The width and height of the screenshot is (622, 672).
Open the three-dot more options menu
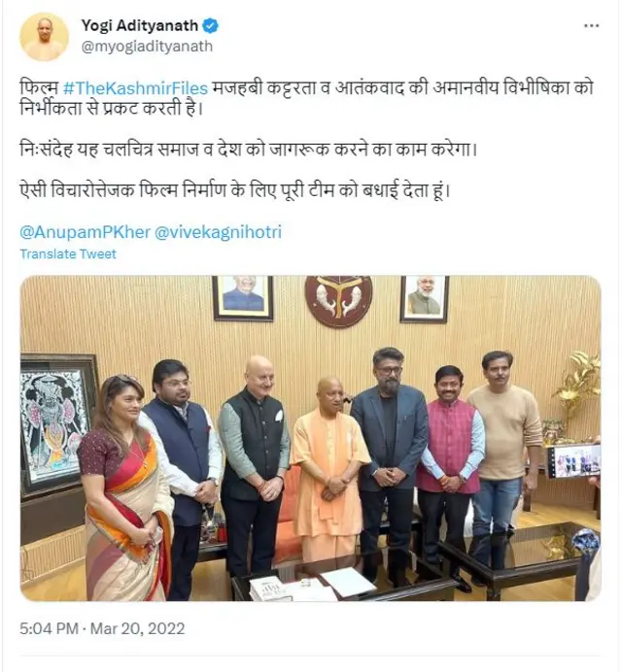(591, 26)
